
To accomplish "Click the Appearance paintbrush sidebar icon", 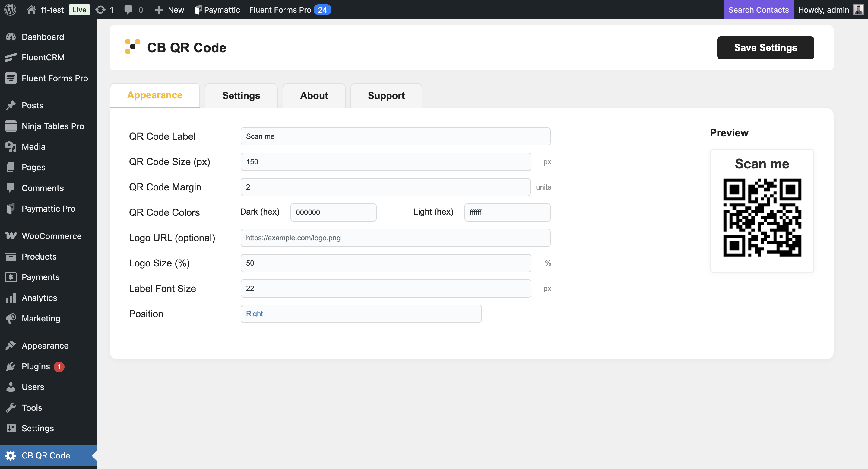I will coord(11,346).
